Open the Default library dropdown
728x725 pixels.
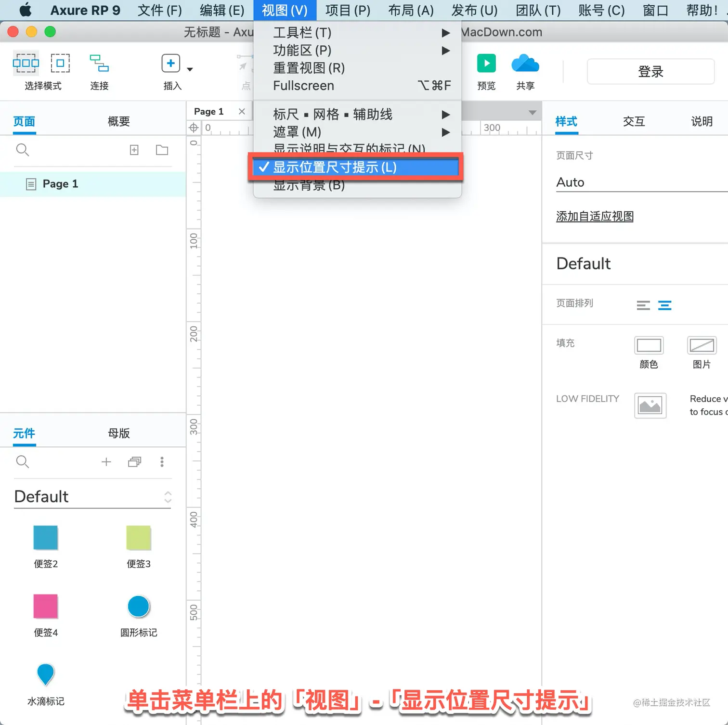(92, 497)
